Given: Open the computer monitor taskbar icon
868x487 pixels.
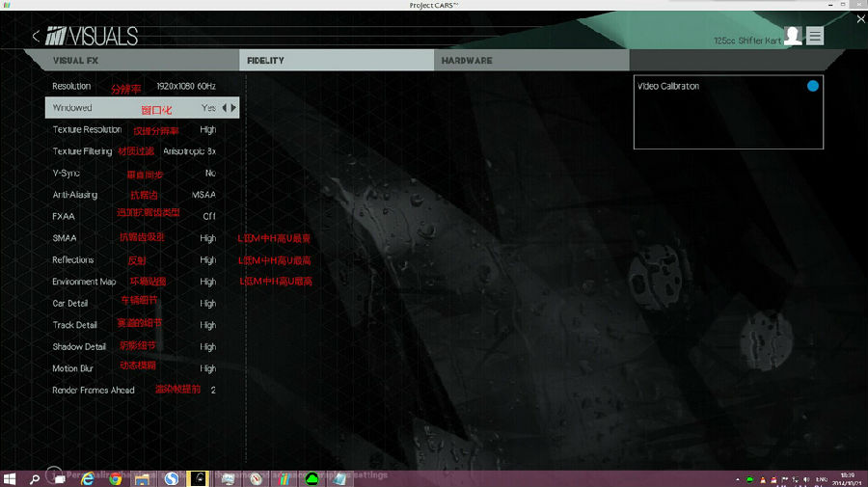Looking at the screenshot, I should (228, 478).
